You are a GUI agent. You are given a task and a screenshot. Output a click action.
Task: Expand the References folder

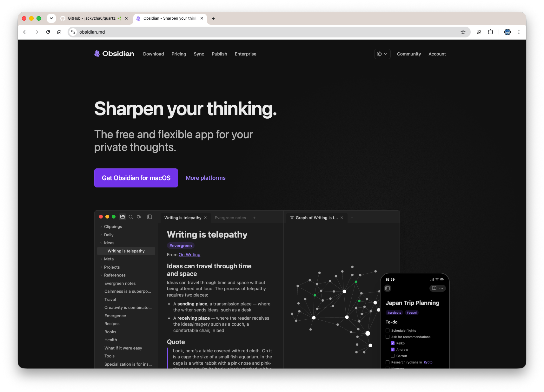(101, 275)
